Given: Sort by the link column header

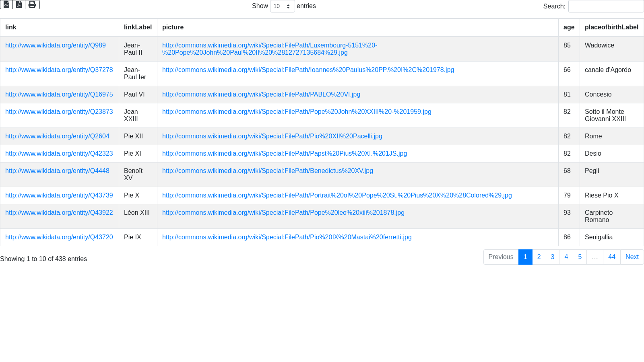Looking at the screenshot, I should point(11,27).
